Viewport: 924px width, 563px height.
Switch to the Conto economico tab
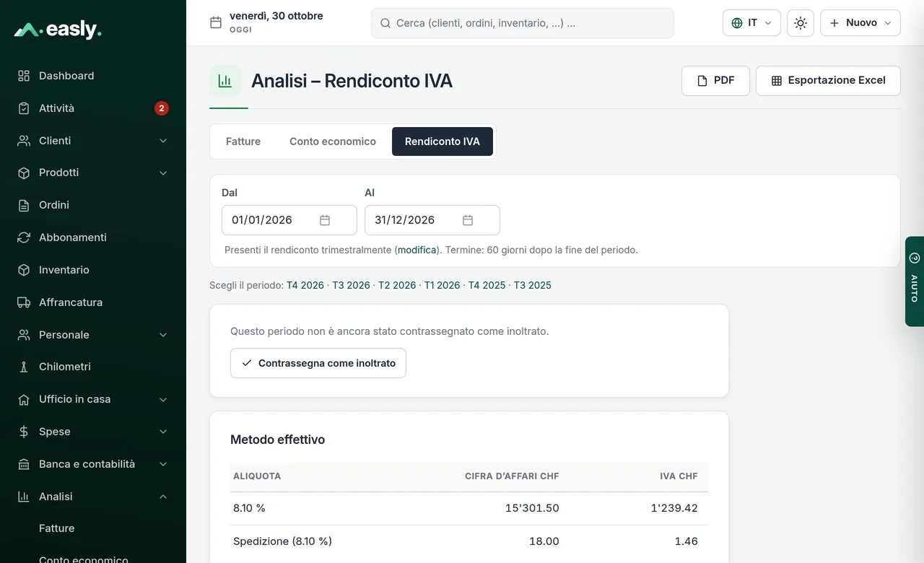tap(333, 141)
